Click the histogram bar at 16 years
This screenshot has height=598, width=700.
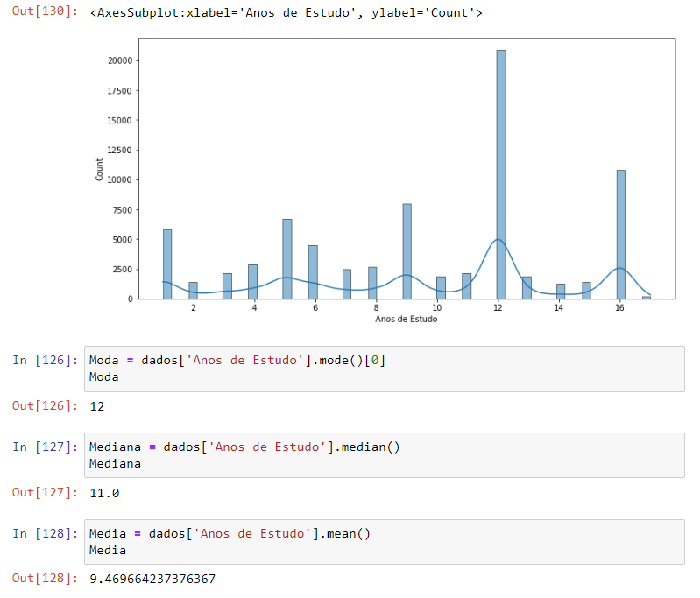point(620,235)
